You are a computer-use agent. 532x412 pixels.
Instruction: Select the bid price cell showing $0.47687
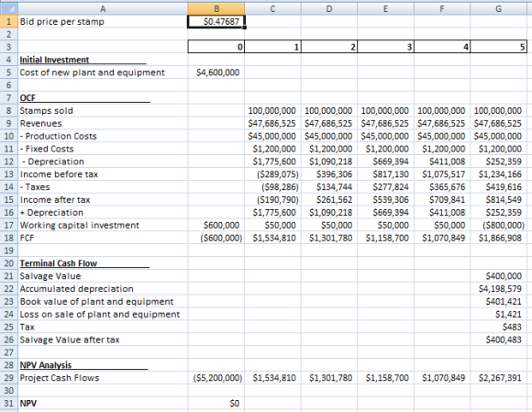[216, 21]
